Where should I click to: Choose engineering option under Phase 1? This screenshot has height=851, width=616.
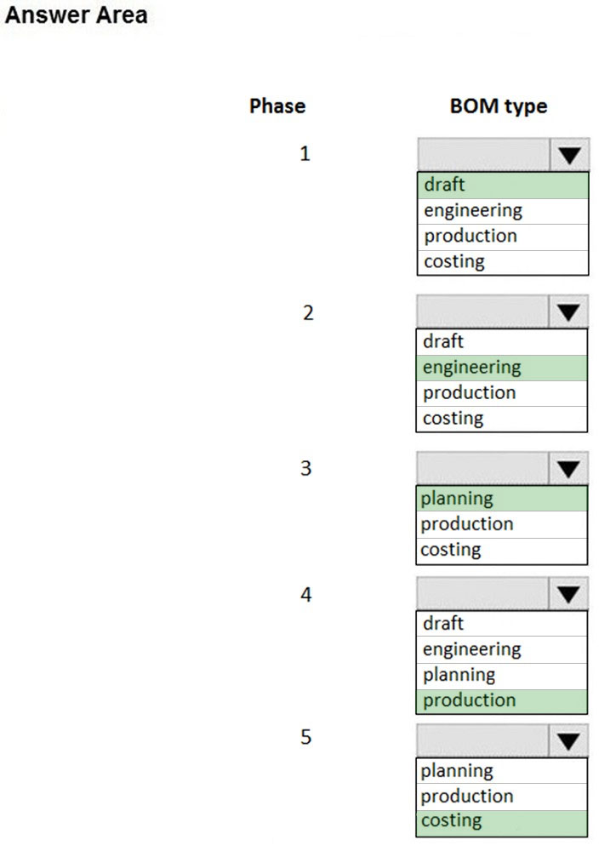(x=503, y=211)
